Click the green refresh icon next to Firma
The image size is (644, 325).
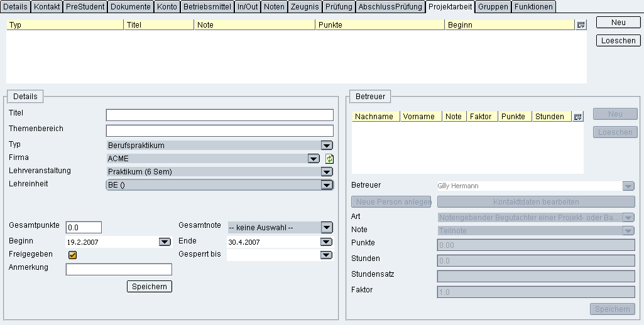tap(329, 159)
